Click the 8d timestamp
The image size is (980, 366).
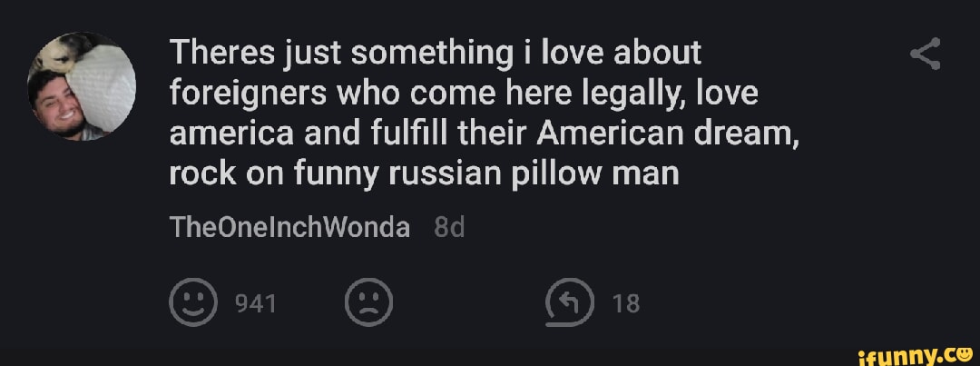450,227
